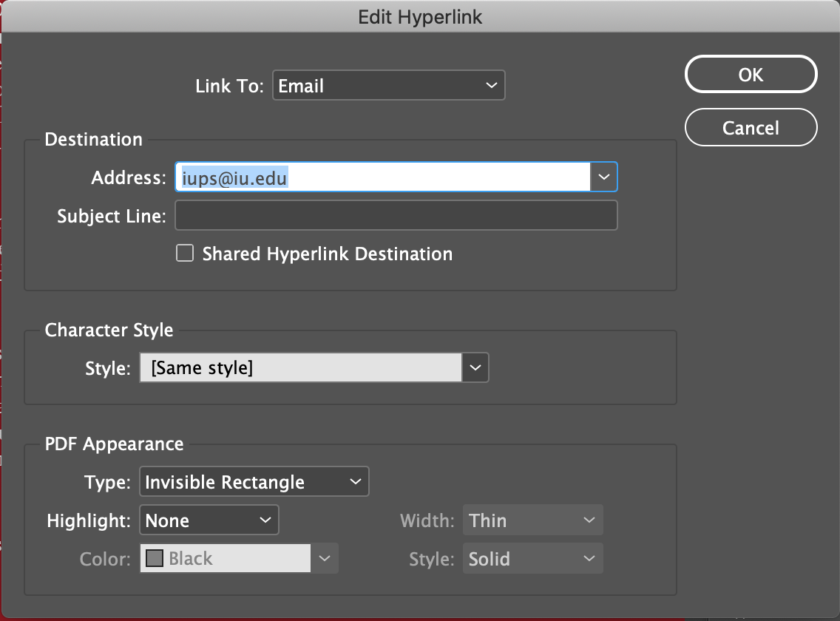The width and height of the screenshot is (840, 621).
Task: Confirm changes with the OK button
Action: tap(751, 74)
